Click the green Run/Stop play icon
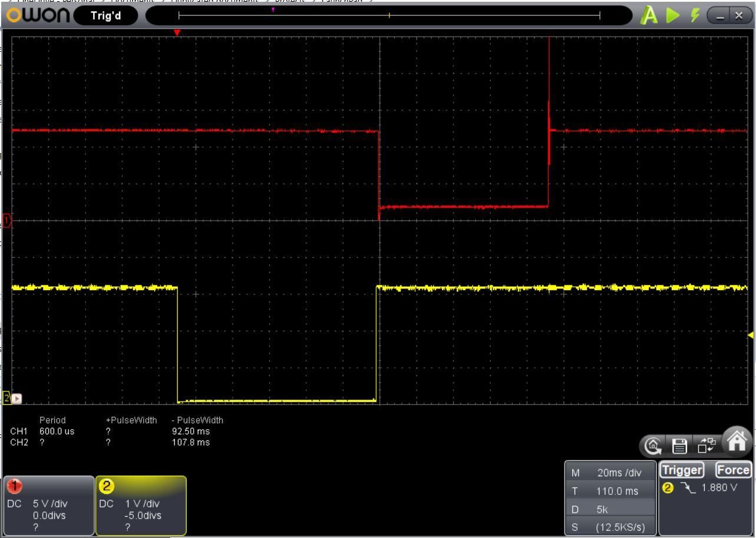 pyautogui.click(x=672, y=16)
